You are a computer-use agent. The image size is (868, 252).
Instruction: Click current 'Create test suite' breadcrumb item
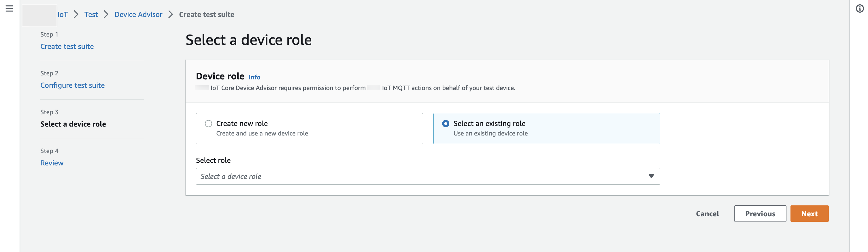click(x=206, y=14)
